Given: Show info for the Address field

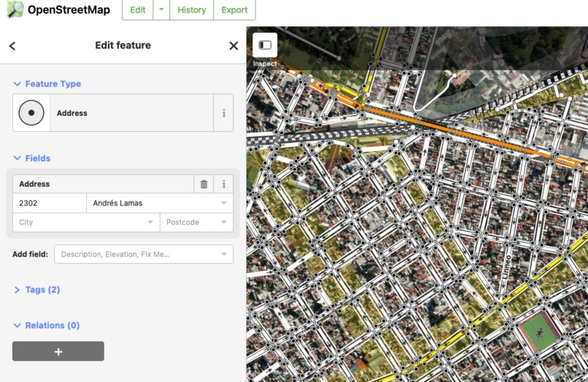Looking at the screenshot, I should point(223,184).
